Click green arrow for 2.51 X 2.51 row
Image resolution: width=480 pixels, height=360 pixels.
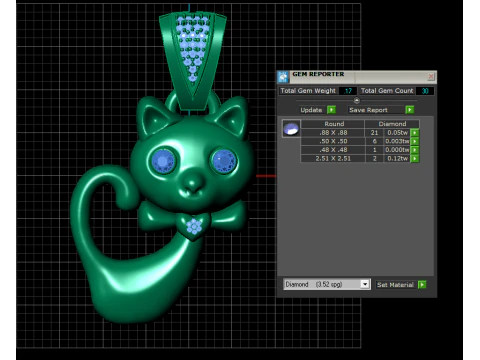click(x=415, y=159)
